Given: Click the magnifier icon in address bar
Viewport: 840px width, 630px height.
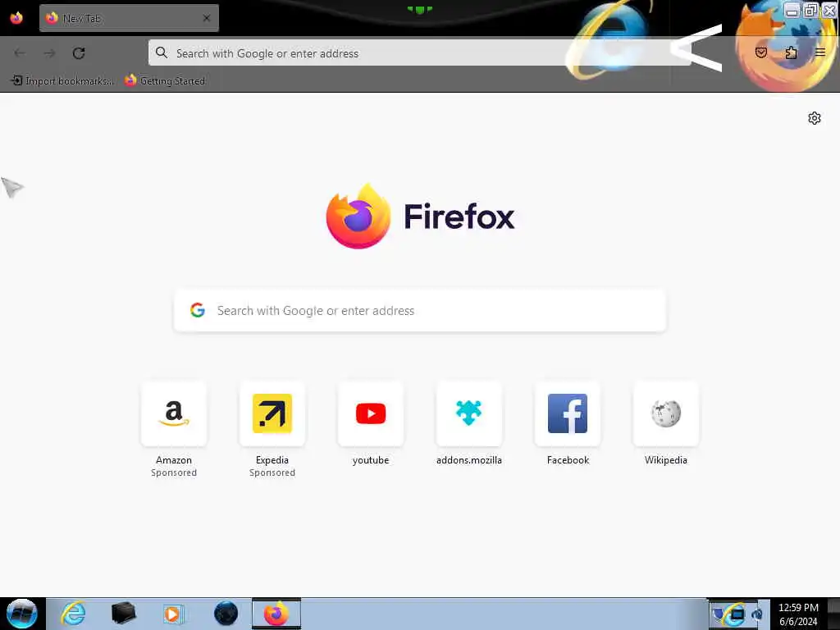Looking at the screenshot, I should (x=162, y=53).
